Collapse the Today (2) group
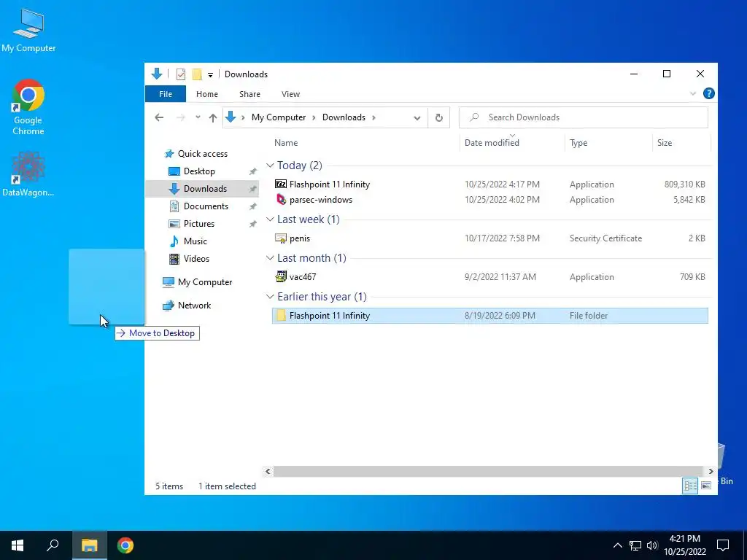The image size is (747, 560). [x=270, y=166]
